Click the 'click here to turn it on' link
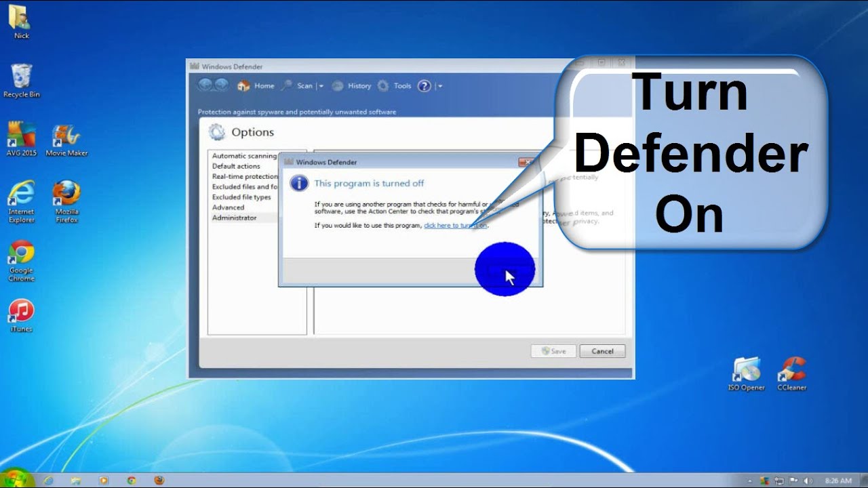 pos(455,226)
